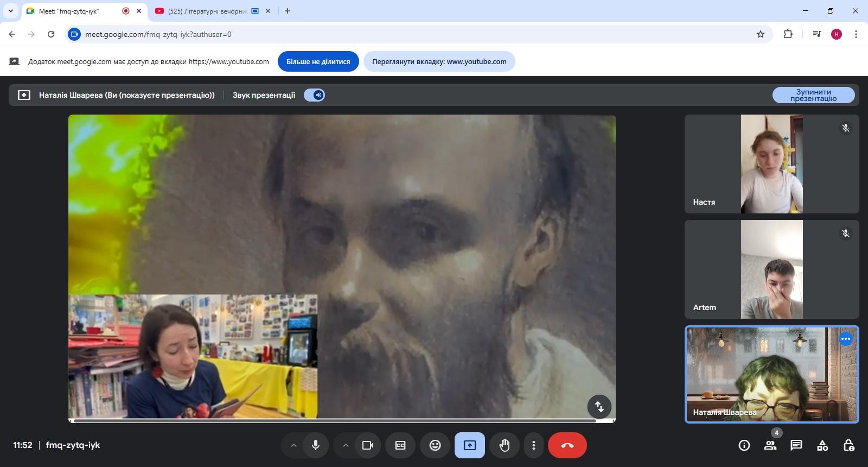
Task: Click Зупинити презентацію button
Action: [x=814, y=95]
